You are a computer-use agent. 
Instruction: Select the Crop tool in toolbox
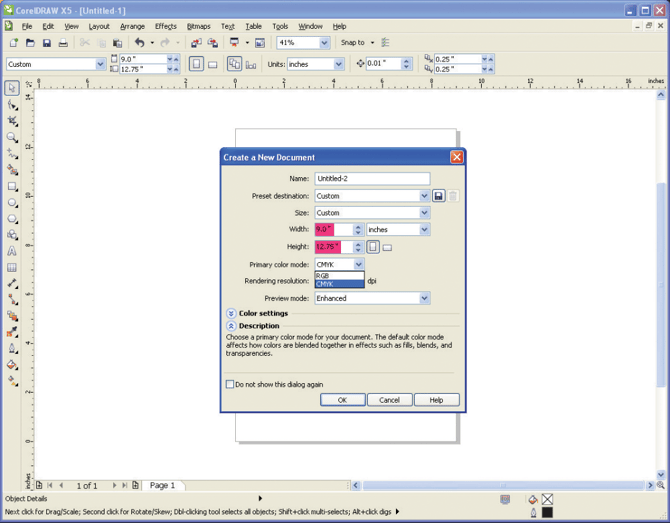pos(12,121)
